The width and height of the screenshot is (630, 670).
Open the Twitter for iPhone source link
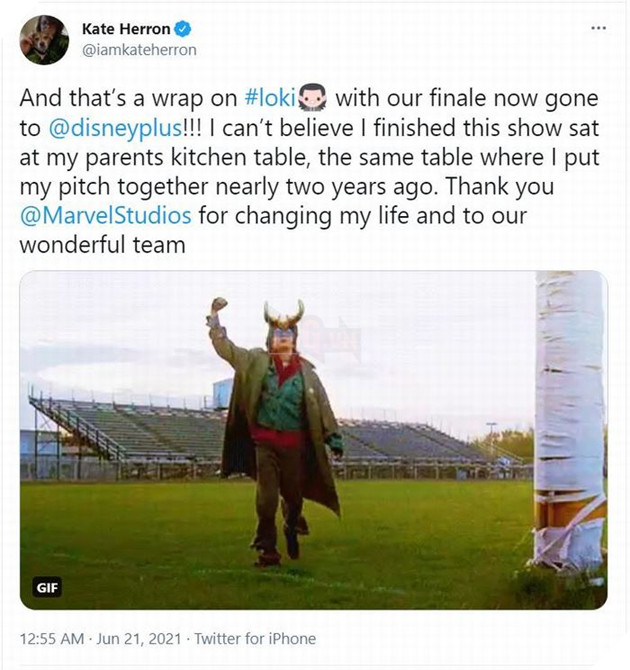click(255, 638)
